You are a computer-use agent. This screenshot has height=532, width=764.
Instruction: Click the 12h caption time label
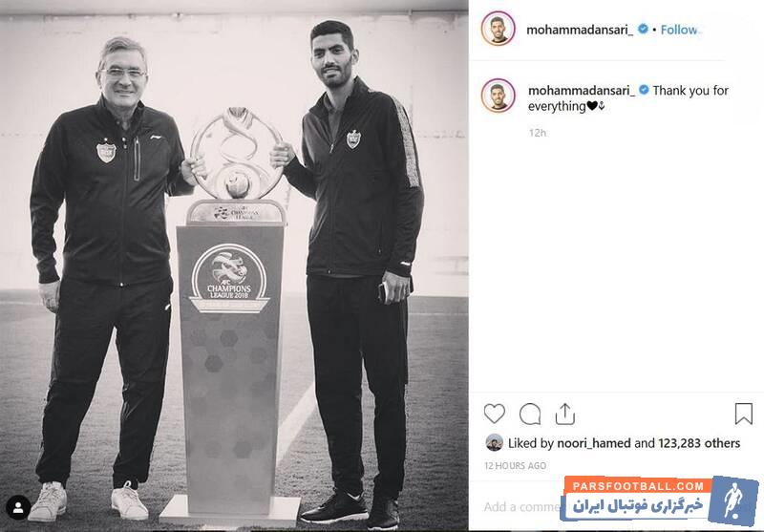pos(538,133)
